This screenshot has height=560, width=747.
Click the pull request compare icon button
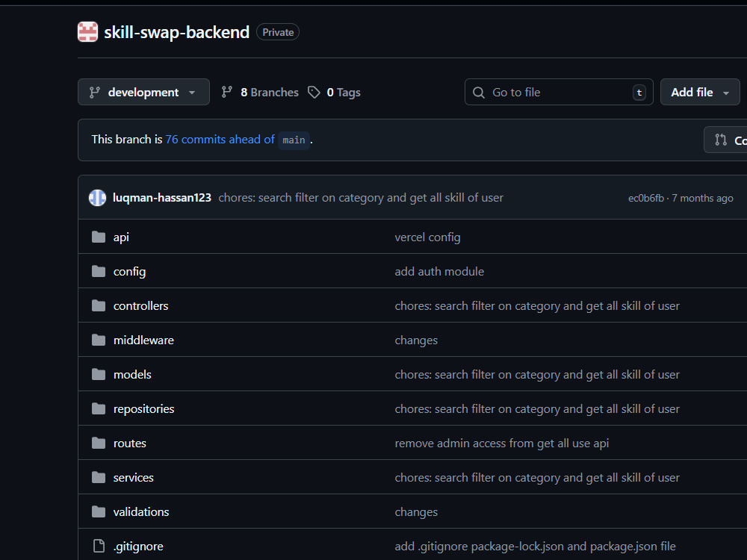(726, 140)
